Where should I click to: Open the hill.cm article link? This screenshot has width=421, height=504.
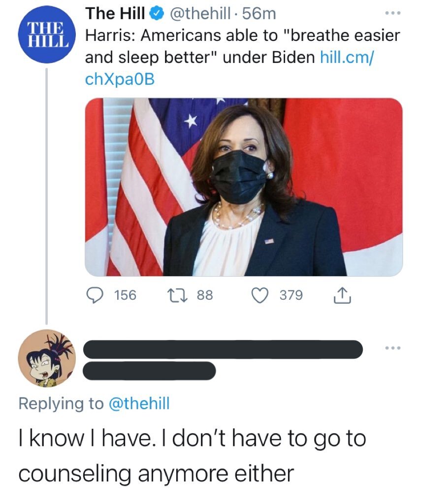pyautogui.click(x=345, y=57)
